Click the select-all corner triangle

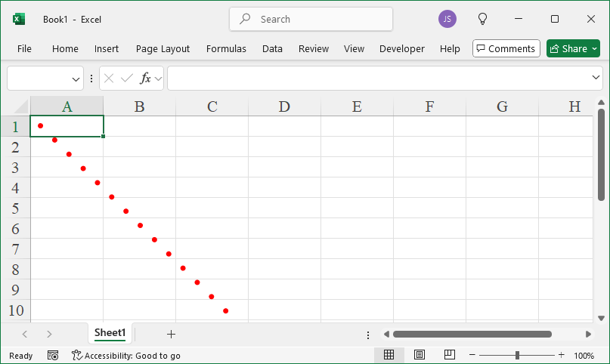pos(20,106)
